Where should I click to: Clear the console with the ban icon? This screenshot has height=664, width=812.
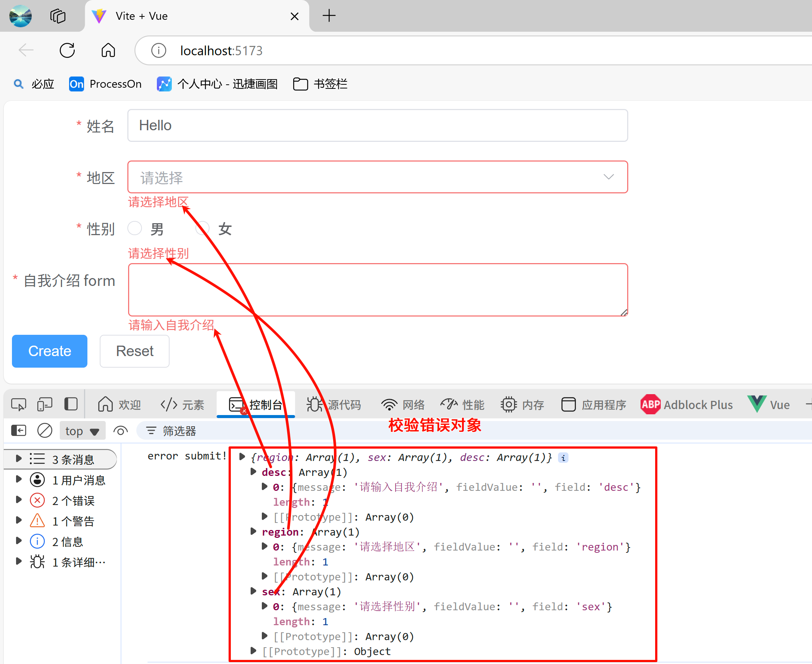point(45,431)
